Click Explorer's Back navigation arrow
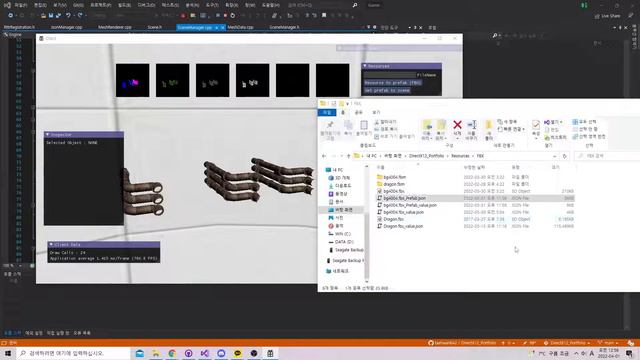The width and height of the screenshot is (640, 360). (x=324, y=156)
